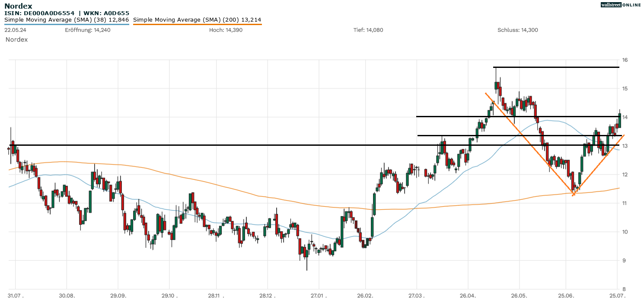Click the bottom tip of the orange V trendline
This screenshot has height=298, width=644.
[x=573, y=195]
